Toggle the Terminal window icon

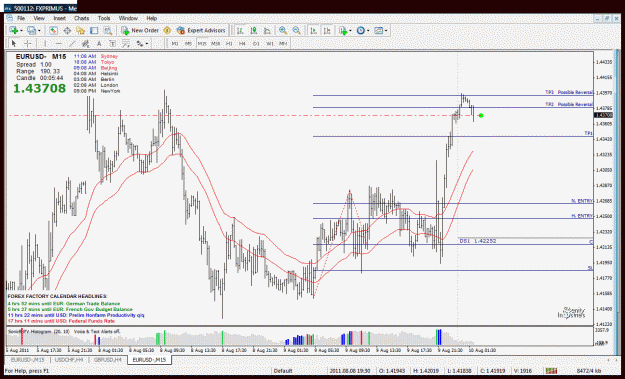(x=94, y=30)
